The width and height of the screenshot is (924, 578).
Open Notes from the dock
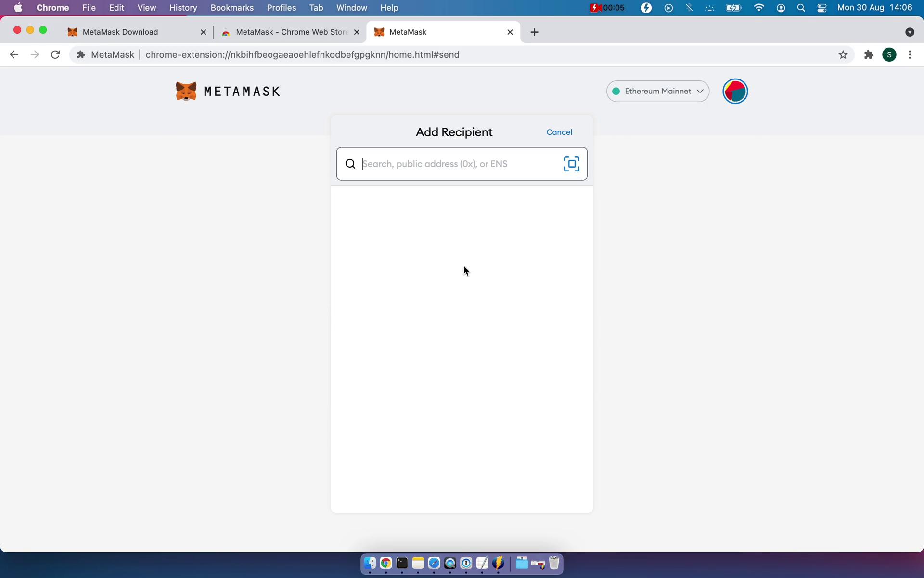point(418,563)
